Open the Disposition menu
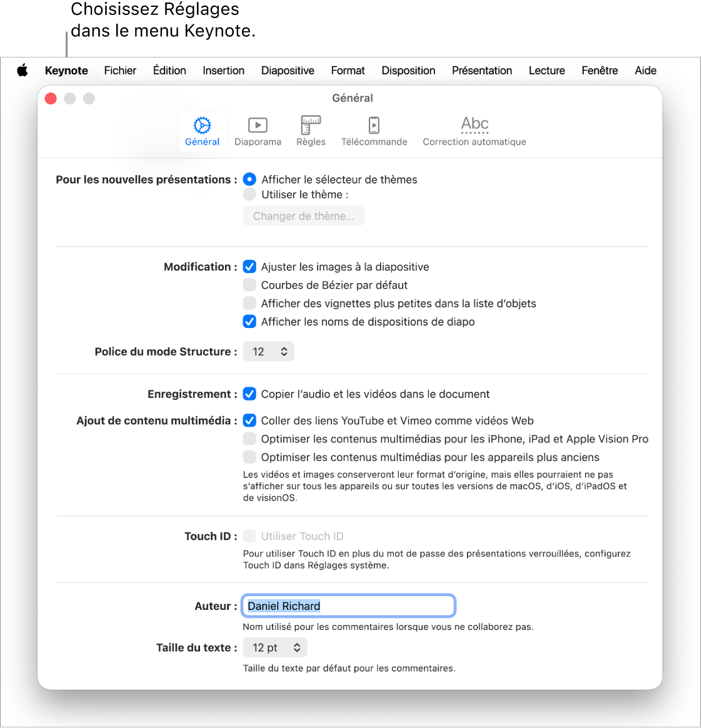The width and height of the screenshot is (702, 728). 408,71
